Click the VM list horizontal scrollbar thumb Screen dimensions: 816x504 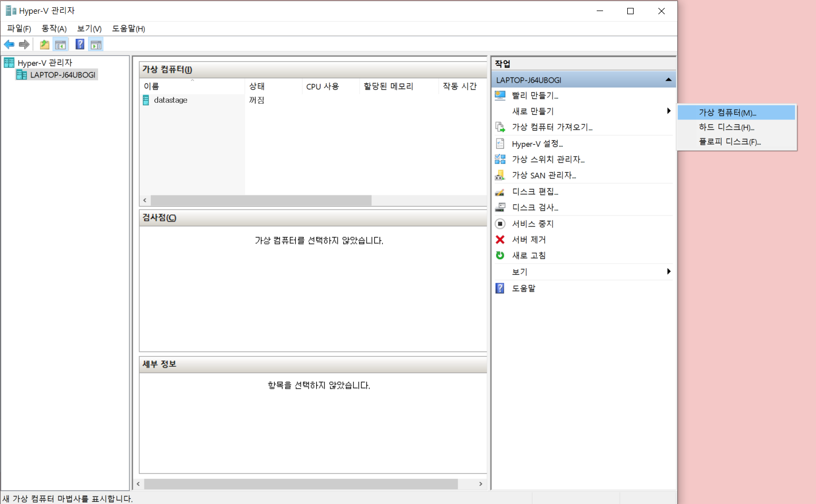coord(261,201)
